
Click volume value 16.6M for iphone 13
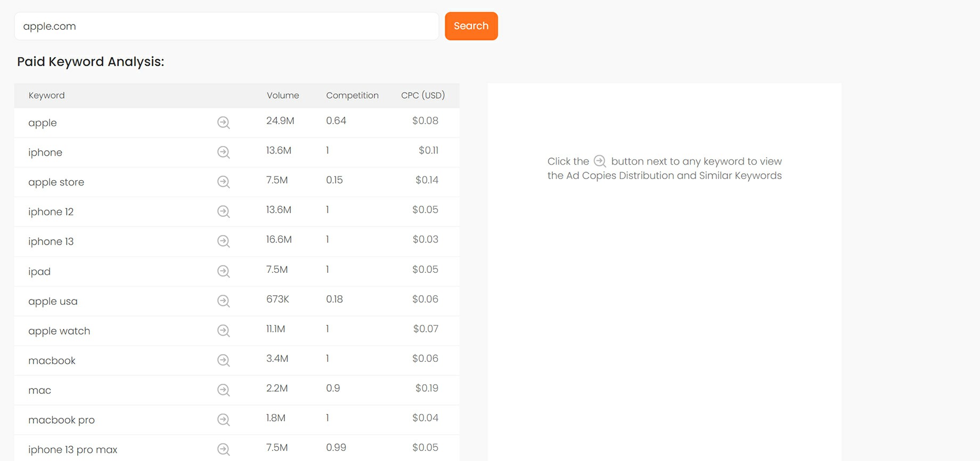pos(279,240)
